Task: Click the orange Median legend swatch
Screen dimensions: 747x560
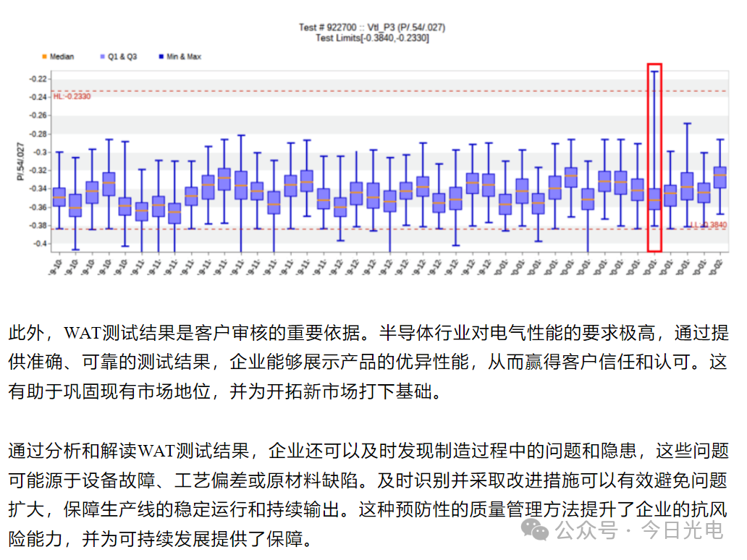Action: point(44,56)
